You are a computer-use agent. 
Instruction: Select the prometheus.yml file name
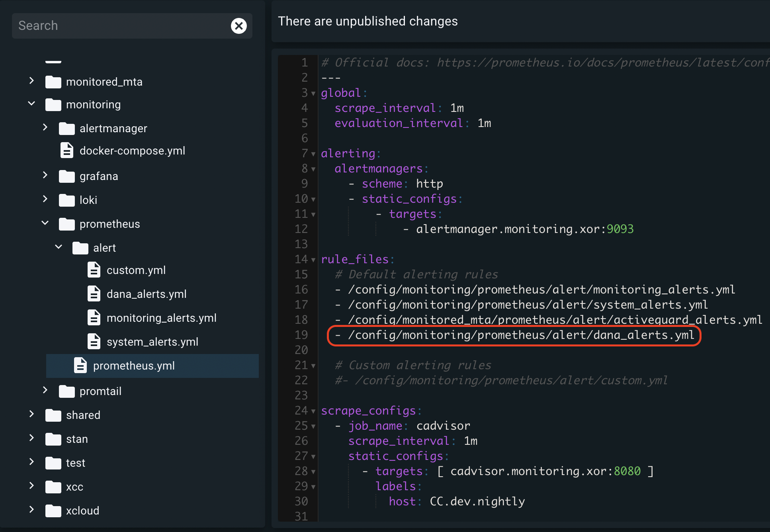(134, 366)
